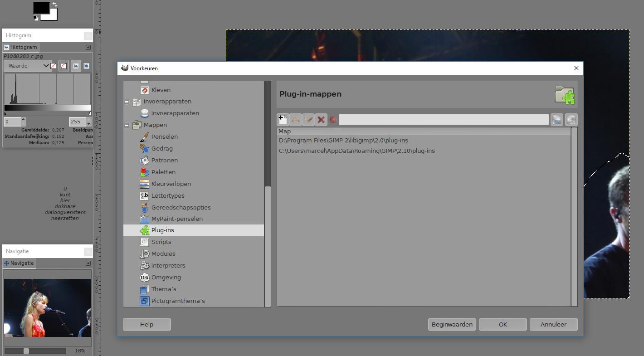Open the Kleurverlopen folders page

[171, 184]
